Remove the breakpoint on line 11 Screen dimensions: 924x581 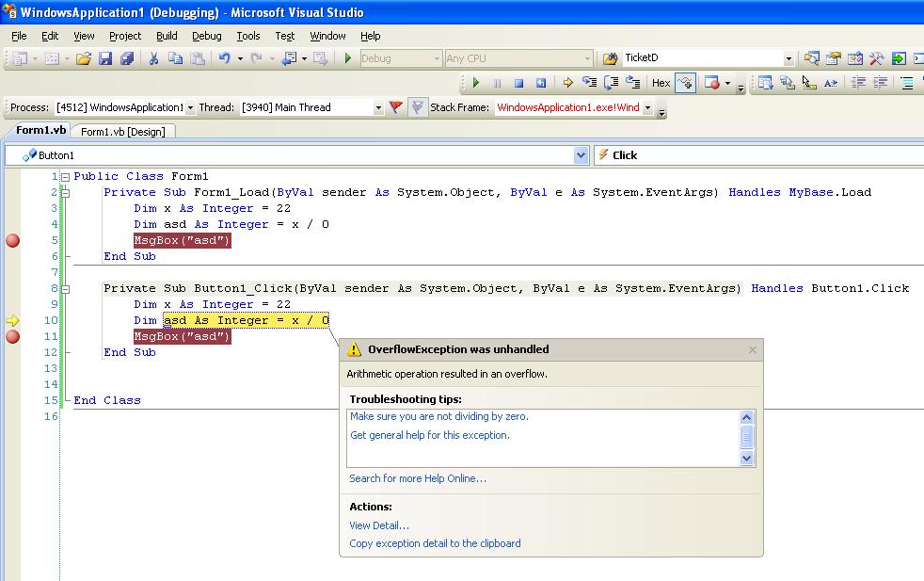[12, 337]
